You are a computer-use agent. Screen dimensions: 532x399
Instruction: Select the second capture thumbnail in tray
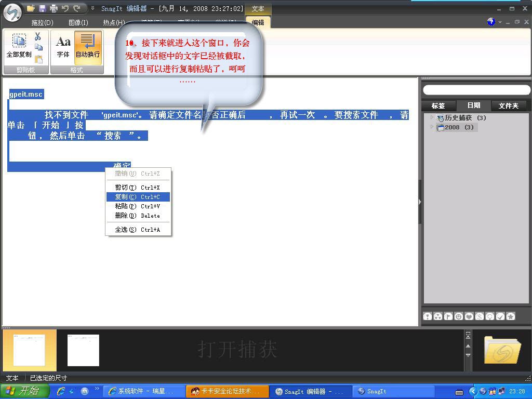point(83,350)
